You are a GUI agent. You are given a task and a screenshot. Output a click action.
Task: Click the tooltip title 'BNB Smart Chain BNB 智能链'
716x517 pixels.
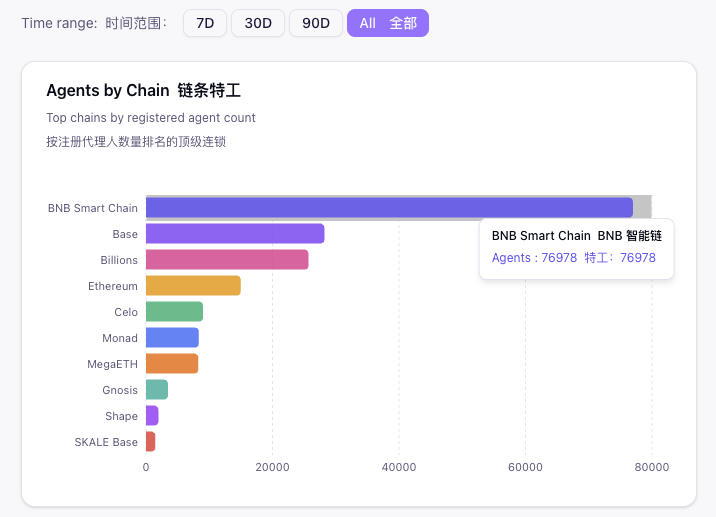[577, 236]
